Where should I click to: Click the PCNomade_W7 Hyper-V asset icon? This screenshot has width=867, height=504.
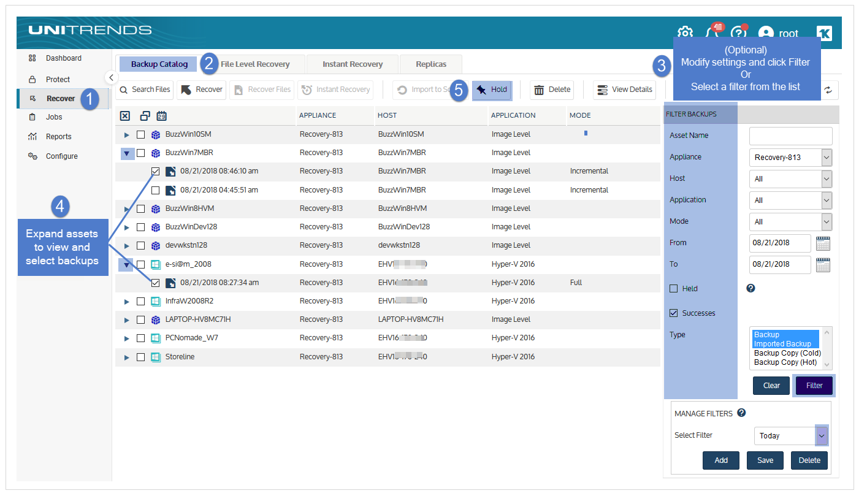coord(155,338)
